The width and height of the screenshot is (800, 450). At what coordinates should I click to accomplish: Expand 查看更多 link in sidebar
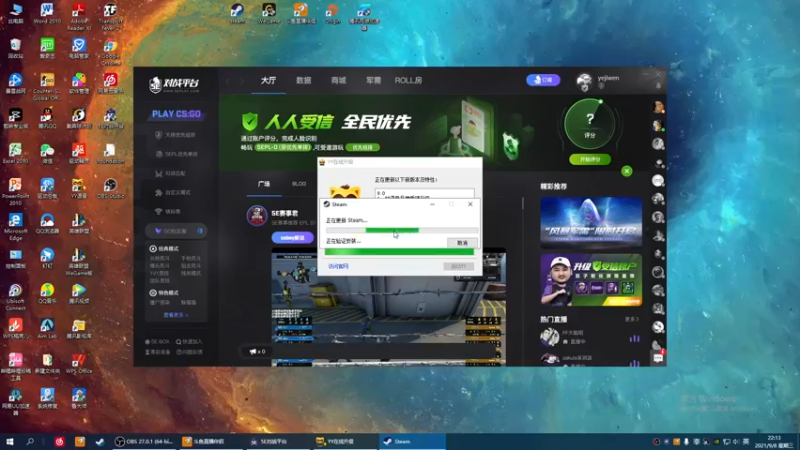pos(176,315)
